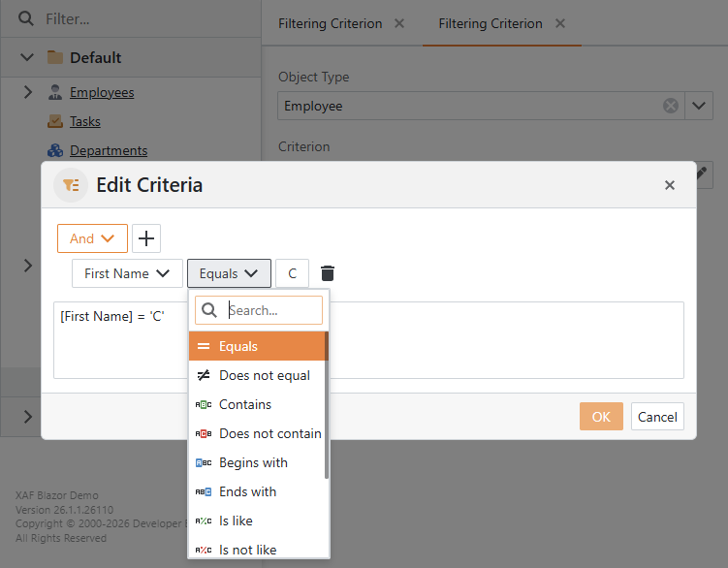This screenshot has width=728, height=568.
Task: Click the Tasks checklist icon
Action: [55, 121]
